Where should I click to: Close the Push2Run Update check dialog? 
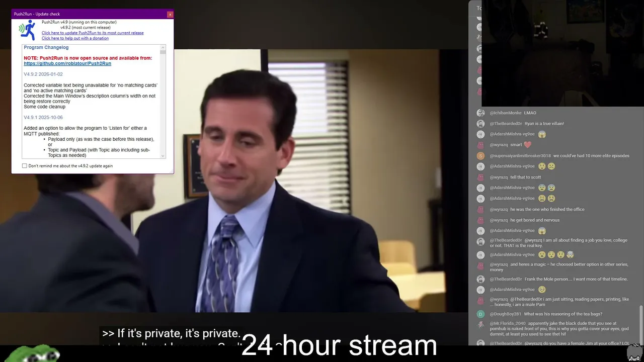[170, 14]
